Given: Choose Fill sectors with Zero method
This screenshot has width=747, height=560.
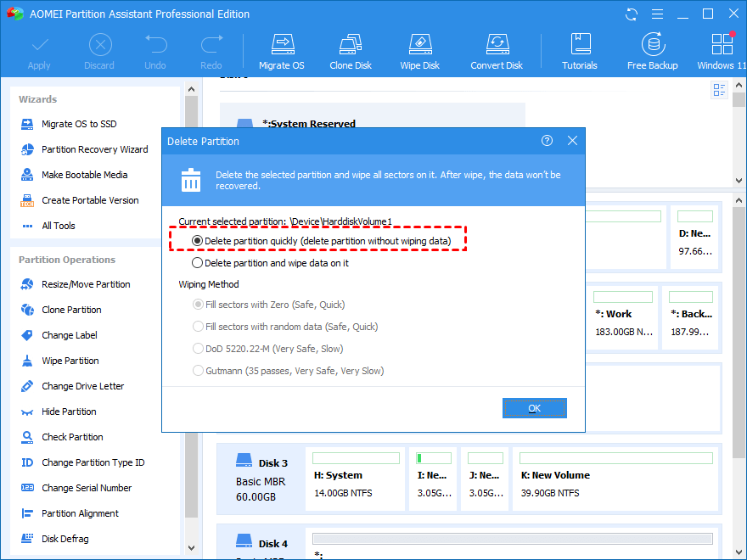Looking at the screenshot, I should coord(198,305).
